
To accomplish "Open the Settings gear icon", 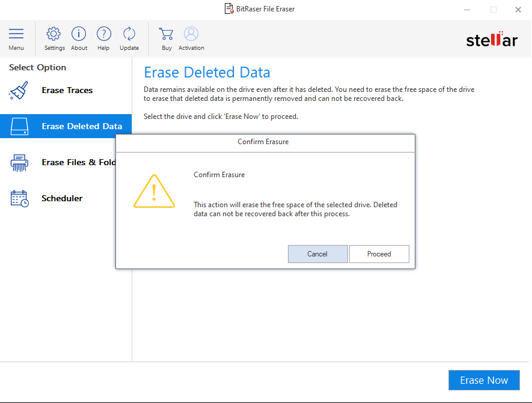I will click(x=54, y=34).
